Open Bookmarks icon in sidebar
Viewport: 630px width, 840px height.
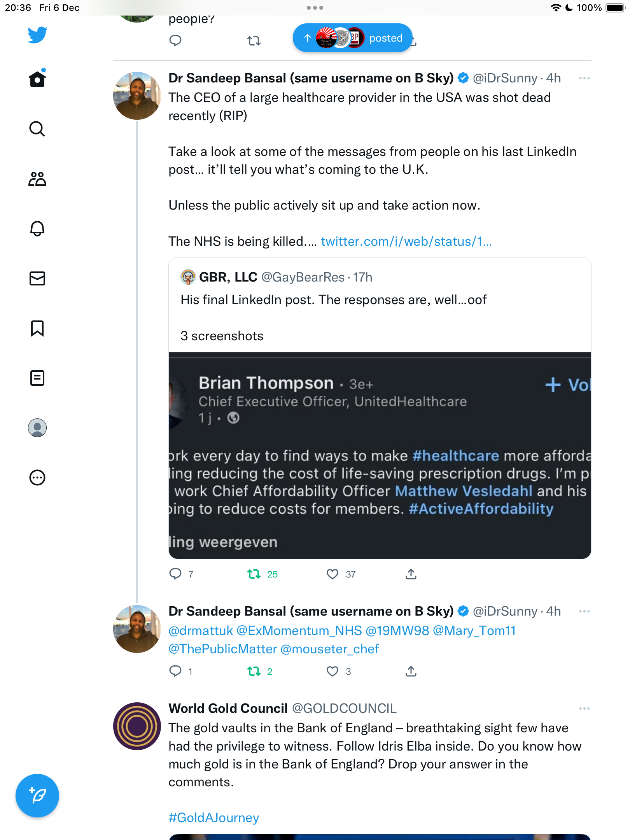pyautogui.click(x=37, y=328)
